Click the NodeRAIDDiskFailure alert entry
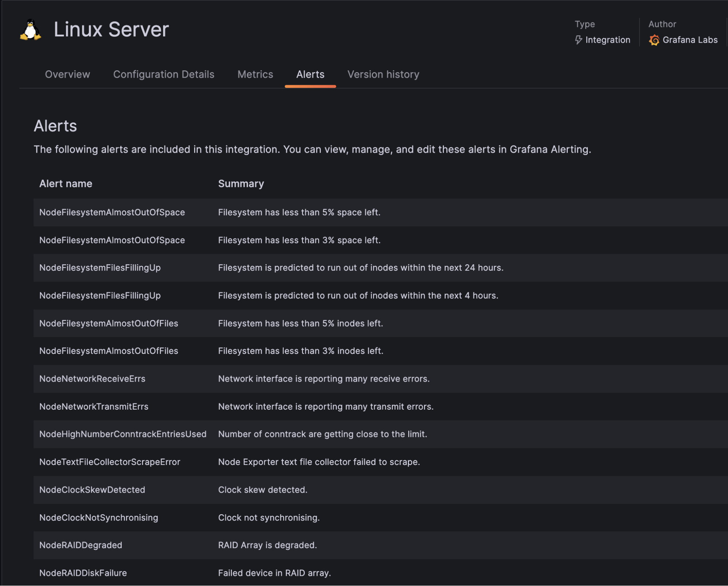 (83, 573)
